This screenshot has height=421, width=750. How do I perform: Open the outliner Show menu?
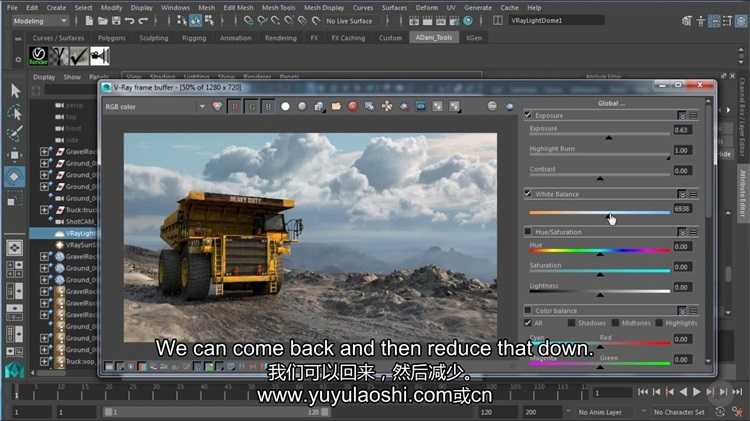72,77
